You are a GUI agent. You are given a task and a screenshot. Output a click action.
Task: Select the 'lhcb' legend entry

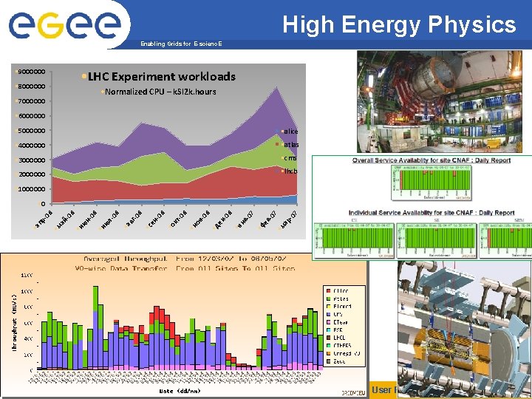[287, 171]
